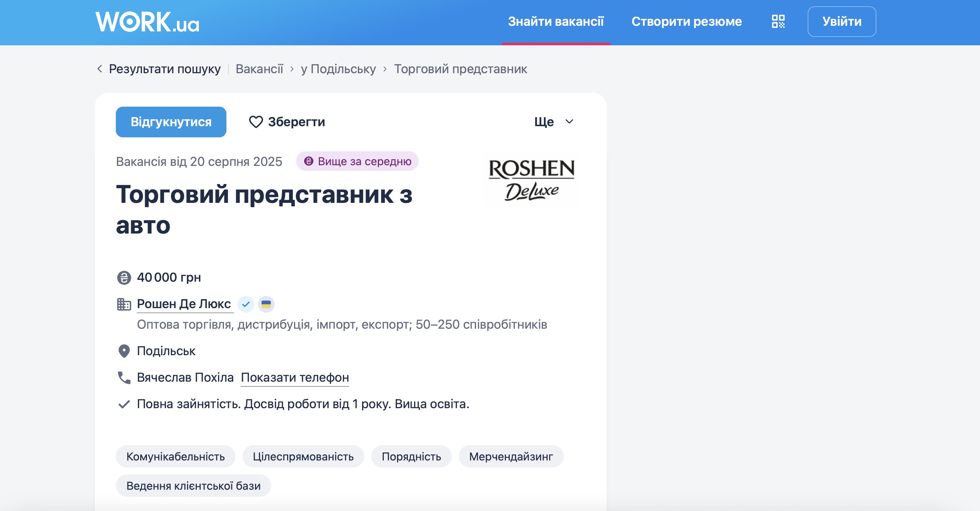Select the Комунікабельність skill tag
Image resolution: width=980 pixels, height=511 pixels.
(175, 456)
